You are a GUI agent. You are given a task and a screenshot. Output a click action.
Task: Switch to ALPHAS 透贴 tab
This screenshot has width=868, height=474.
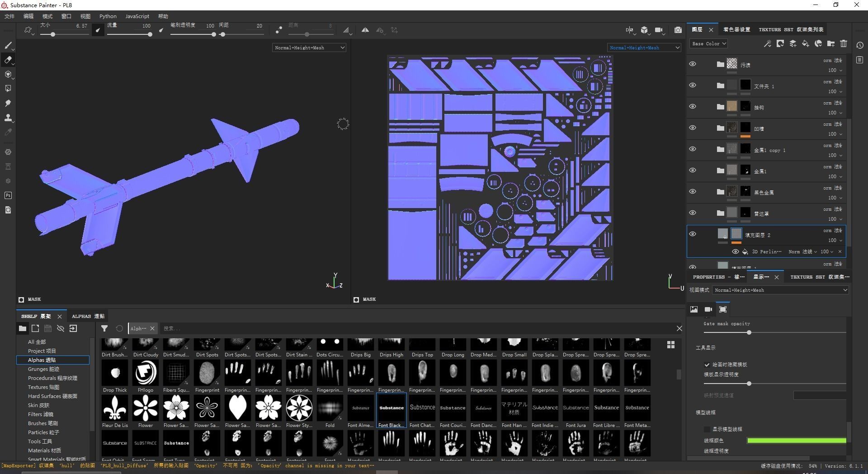tap(88, 316)
